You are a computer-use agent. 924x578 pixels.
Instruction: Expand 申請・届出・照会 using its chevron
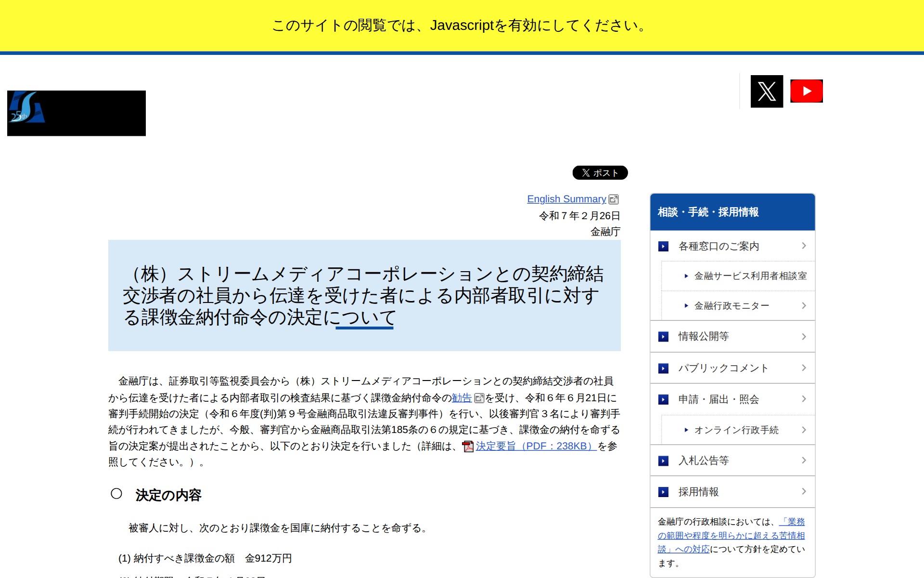(x=804, y=399)
